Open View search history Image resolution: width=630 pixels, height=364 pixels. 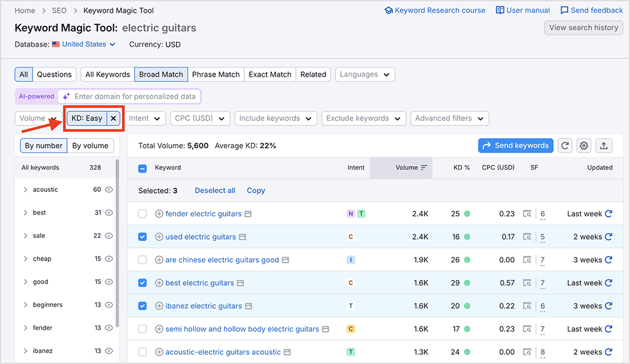(x=583, y=28)
